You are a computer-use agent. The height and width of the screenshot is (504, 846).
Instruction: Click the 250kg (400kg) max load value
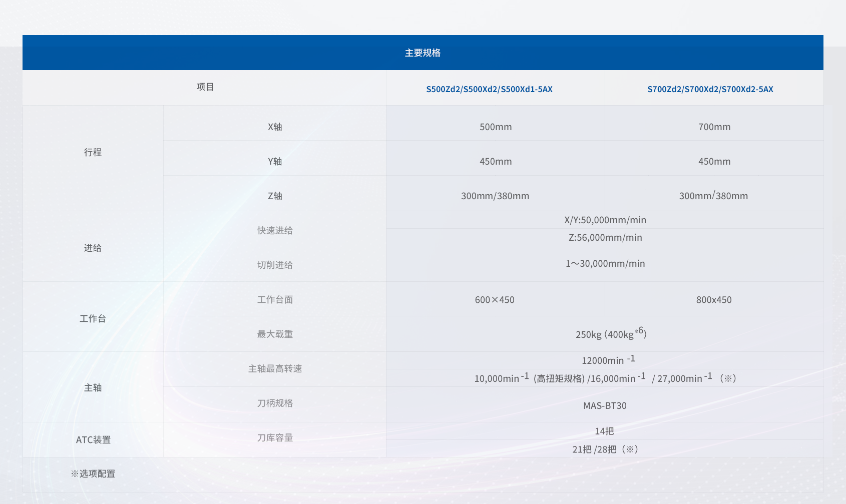point(610,334)
